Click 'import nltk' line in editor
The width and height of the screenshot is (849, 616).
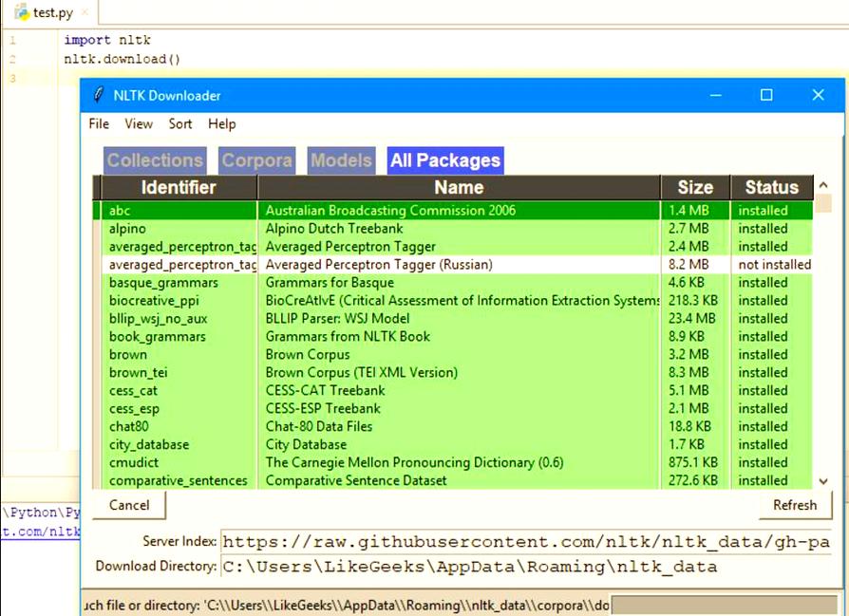pyautogui.click(x=107, y=40)
